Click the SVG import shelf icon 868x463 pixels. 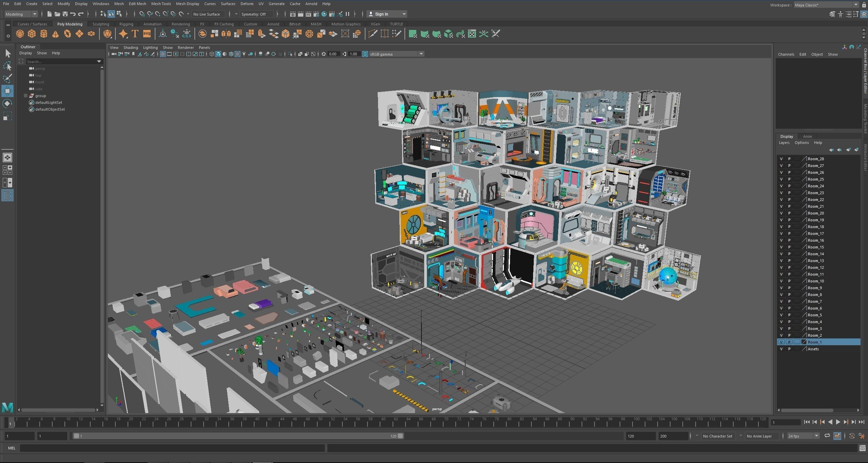pos(147,34)
